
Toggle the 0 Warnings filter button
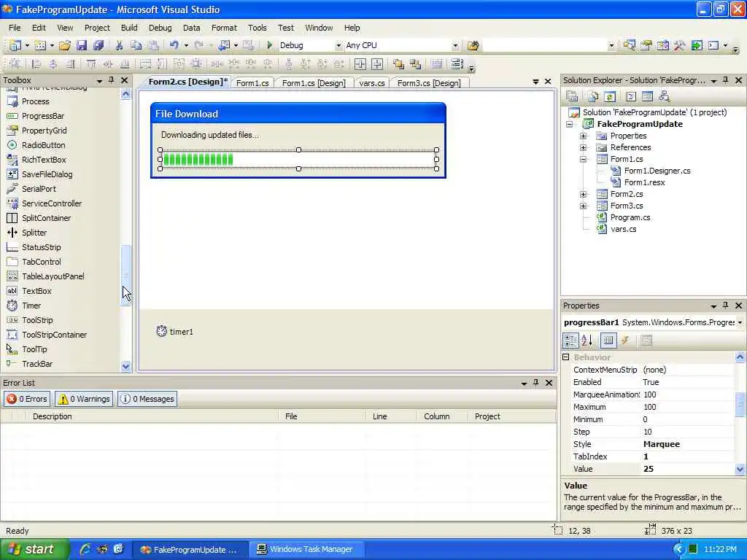pyautogui.click(x=85, y=399)
